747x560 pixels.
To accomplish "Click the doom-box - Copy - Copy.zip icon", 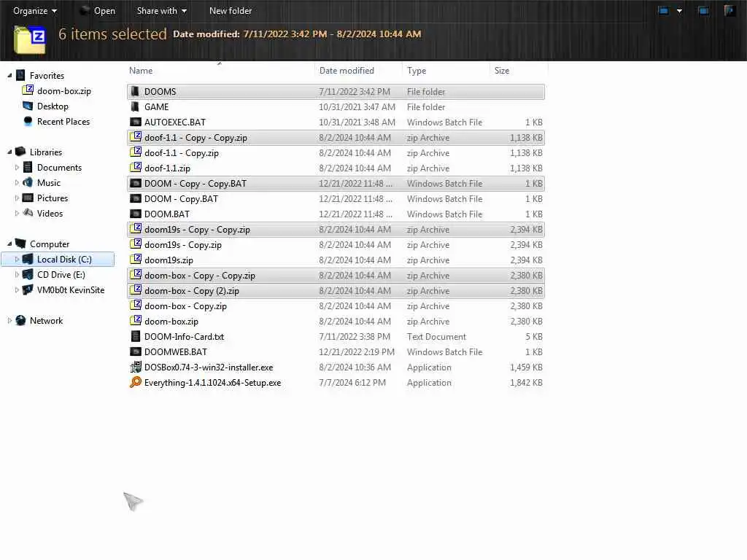I will [136, 274].
